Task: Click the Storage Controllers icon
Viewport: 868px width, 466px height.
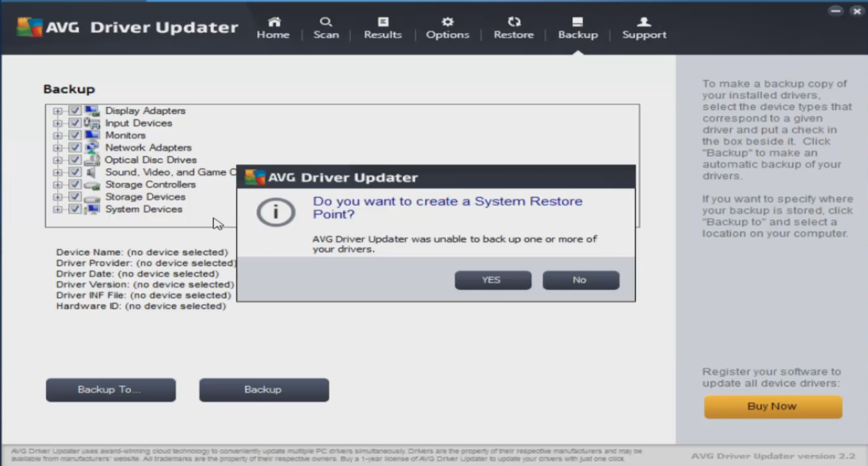Action: 92,185
